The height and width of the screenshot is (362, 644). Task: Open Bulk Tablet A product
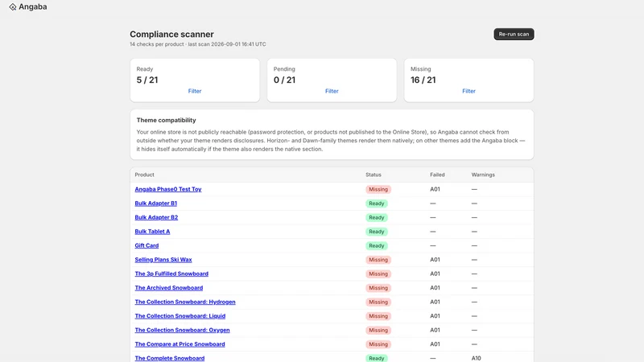tap(152, 232)
